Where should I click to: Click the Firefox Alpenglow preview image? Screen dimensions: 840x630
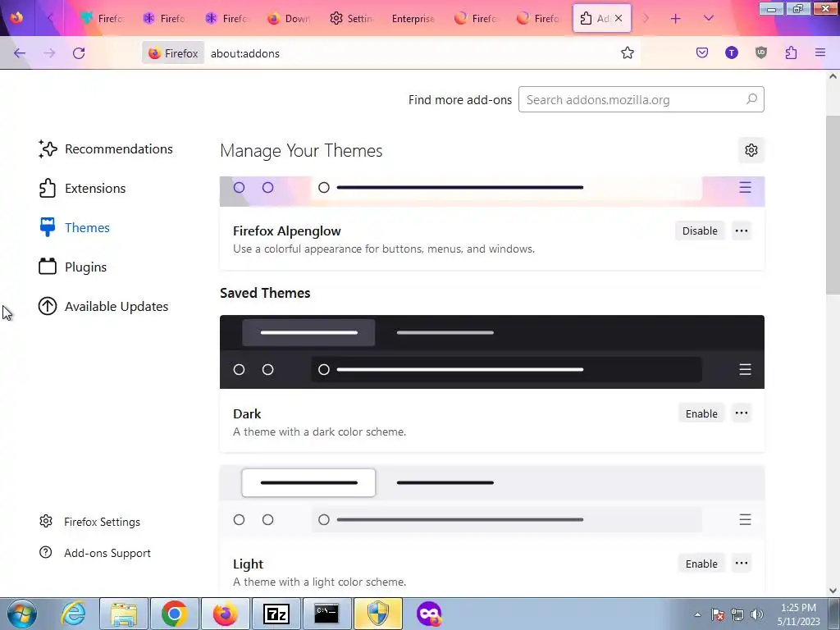(x=492, y=191)
